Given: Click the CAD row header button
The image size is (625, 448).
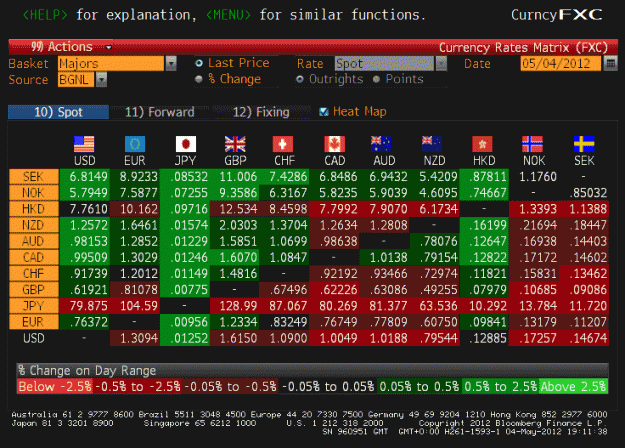Looking at the screenshot, I should pos(34,257).
